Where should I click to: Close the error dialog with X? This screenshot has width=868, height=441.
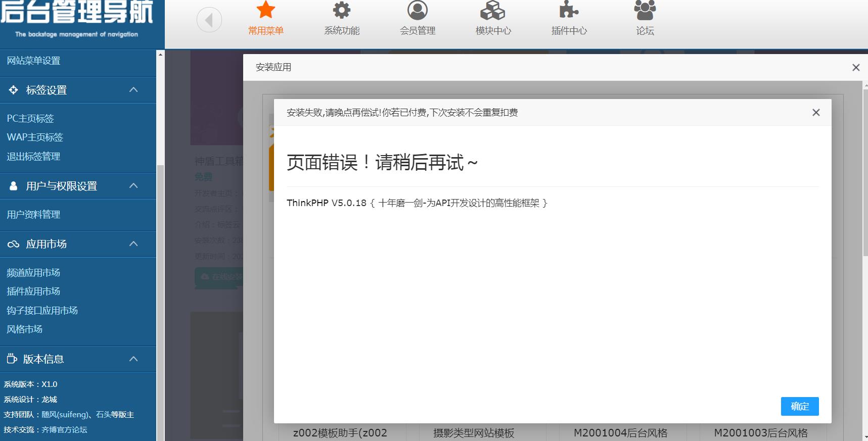pos(815,113)
